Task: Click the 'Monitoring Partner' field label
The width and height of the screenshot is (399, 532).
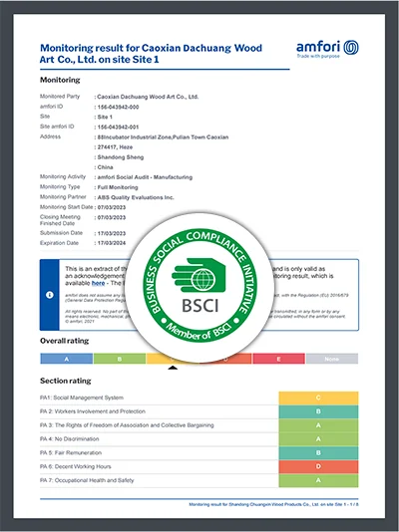Action: pyautogui.click(x=63, y=197)
